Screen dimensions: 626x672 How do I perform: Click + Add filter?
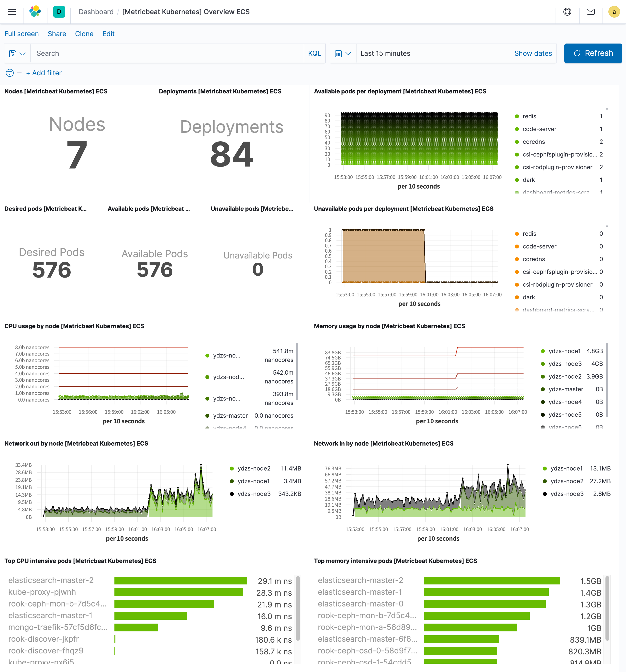pyautogui.click(x=44, y=73)
